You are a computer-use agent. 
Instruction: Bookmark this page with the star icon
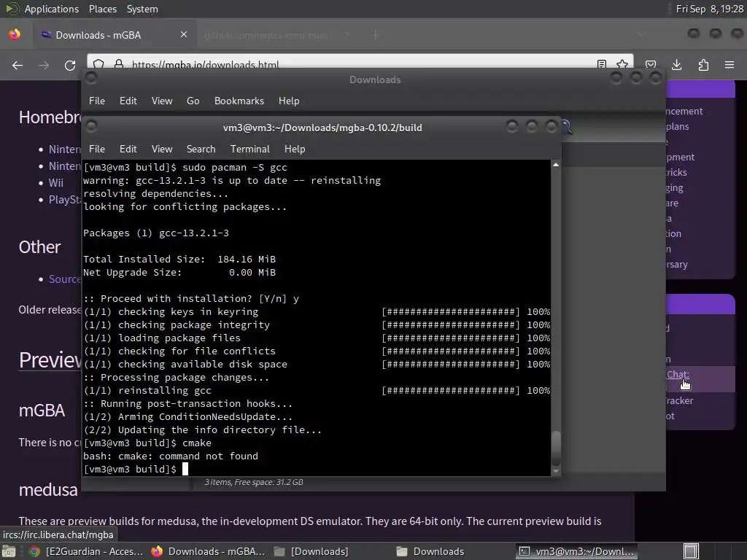622,64
